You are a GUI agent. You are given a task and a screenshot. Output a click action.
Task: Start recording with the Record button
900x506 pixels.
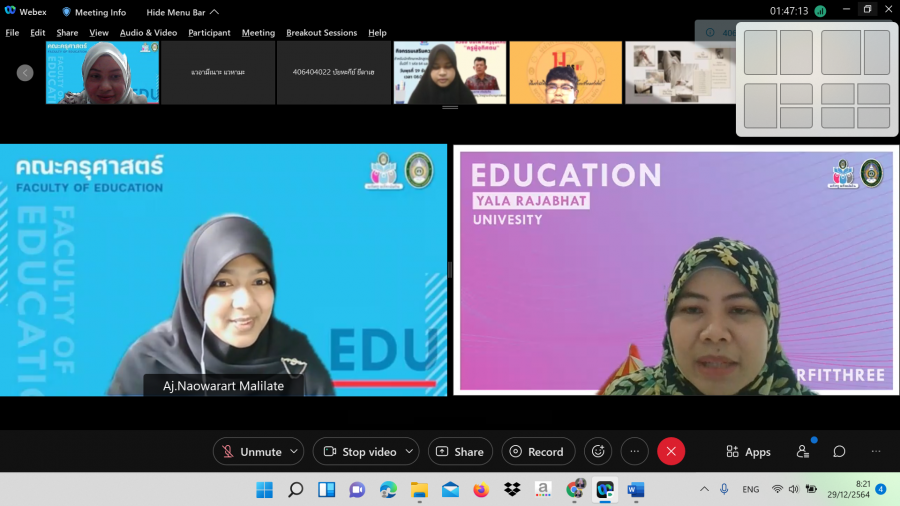click(538, 452)
